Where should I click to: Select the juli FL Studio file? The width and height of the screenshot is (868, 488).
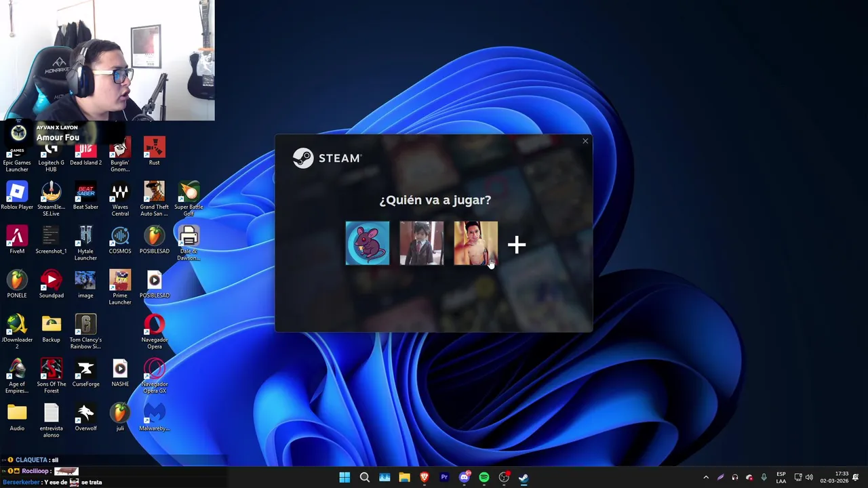(x=120, y=417)
